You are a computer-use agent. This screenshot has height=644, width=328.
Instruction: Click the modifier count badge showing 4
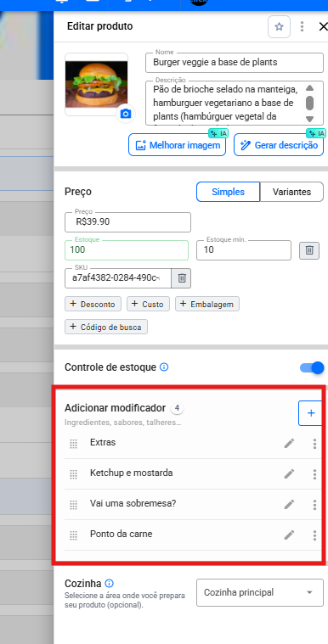coord(177,408)
